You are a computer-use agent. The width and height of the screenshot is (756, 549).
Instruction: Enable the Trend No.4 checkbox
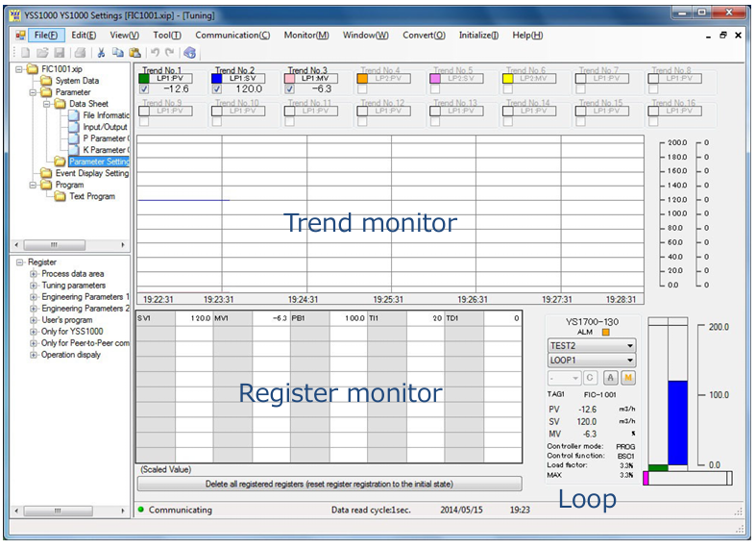[363, 89]
